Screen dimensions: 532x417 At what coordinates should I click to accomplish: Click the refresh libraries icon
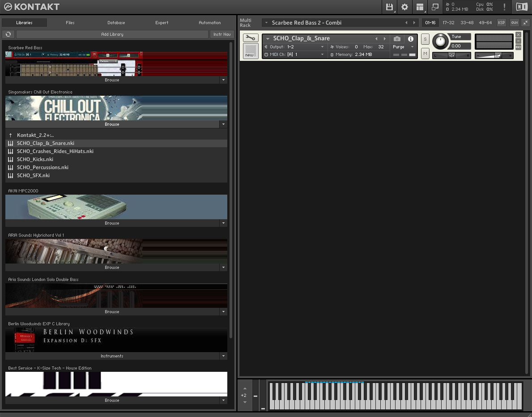click(x=8, y=34)
